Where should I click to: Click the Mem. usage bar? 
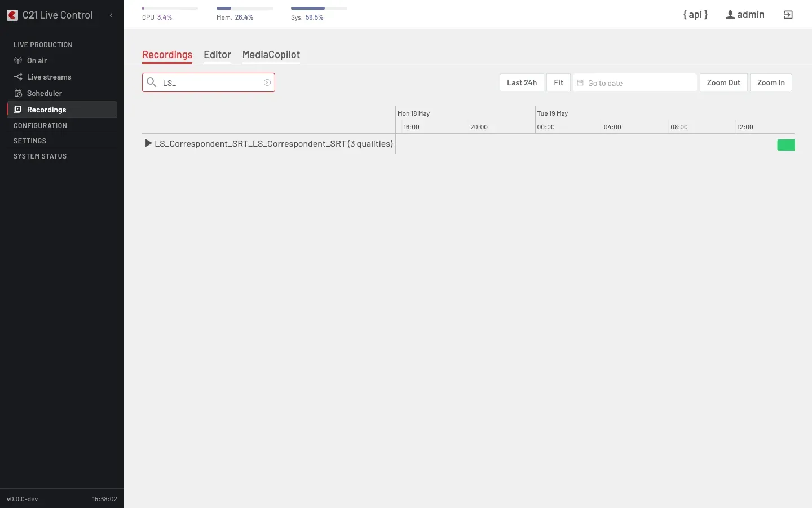[x=245, y=8]
